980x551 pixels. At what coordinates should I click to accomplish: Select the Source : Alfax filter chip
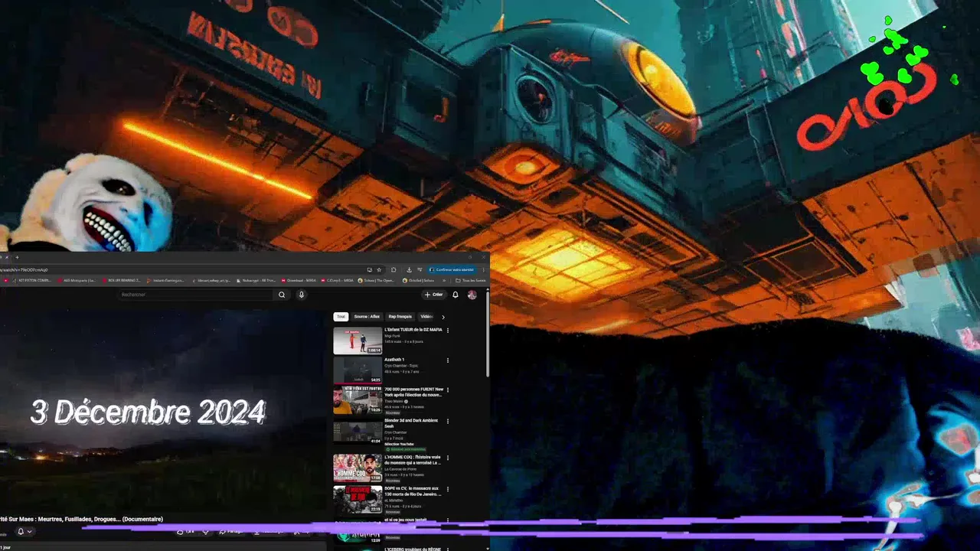pyautogui.click(x=367, y=317)
